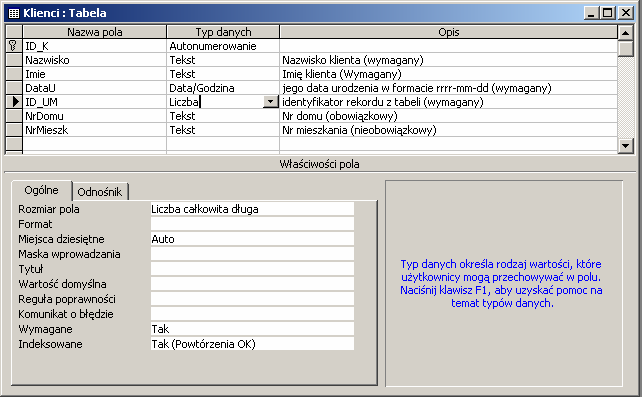Click the Nazwa pola column header

tap(95, 32)
